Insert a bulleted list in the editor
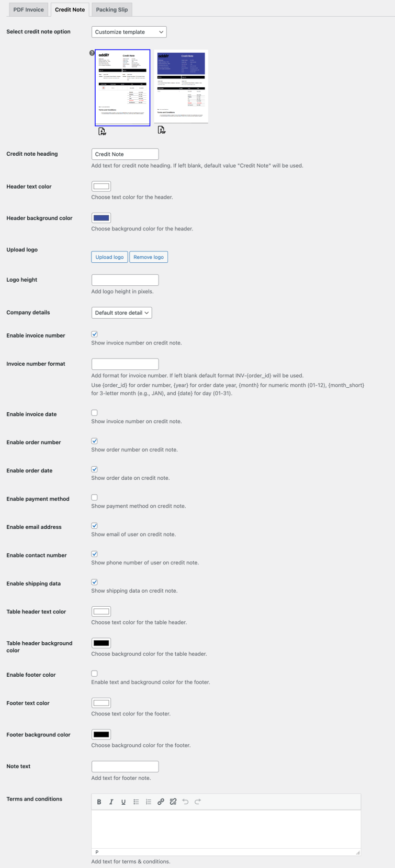This screenshot has height=868, width=395. coord(136,802)
